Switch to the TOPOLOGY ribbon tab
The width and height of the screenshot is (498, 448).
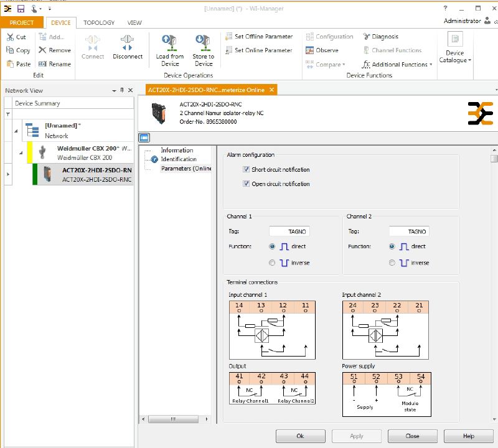99,23
